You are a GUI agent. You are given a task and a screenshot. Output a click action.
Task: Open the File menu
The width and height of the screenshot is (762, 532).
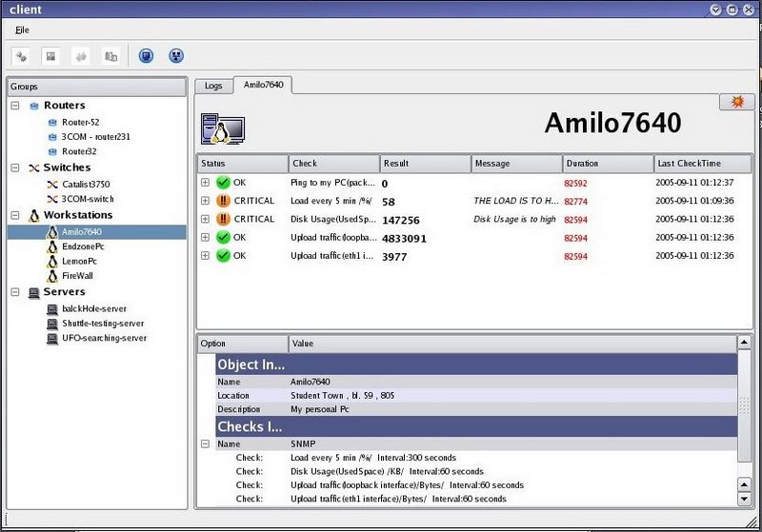click(22, 30)
